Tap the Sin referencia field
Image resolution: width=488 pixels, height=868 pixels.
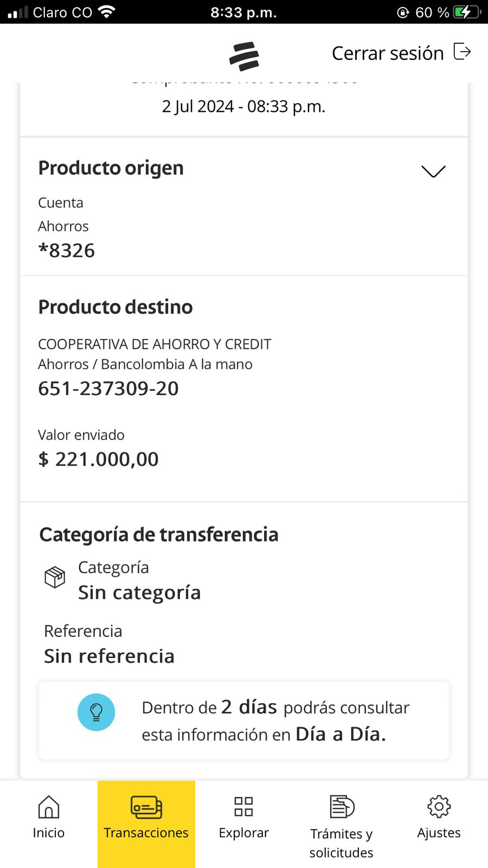click(x=110, y=656)
